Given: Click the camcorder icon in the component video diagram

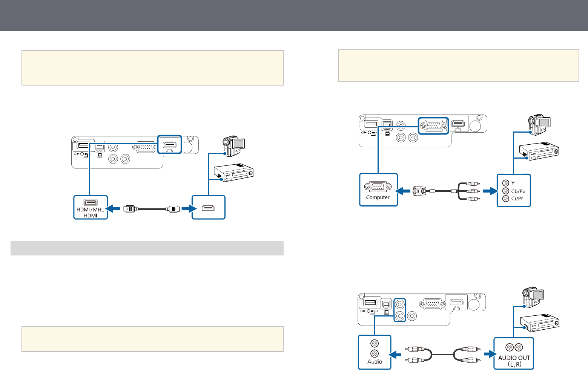Looking at the screenshot, I should [x=540, y=125].
